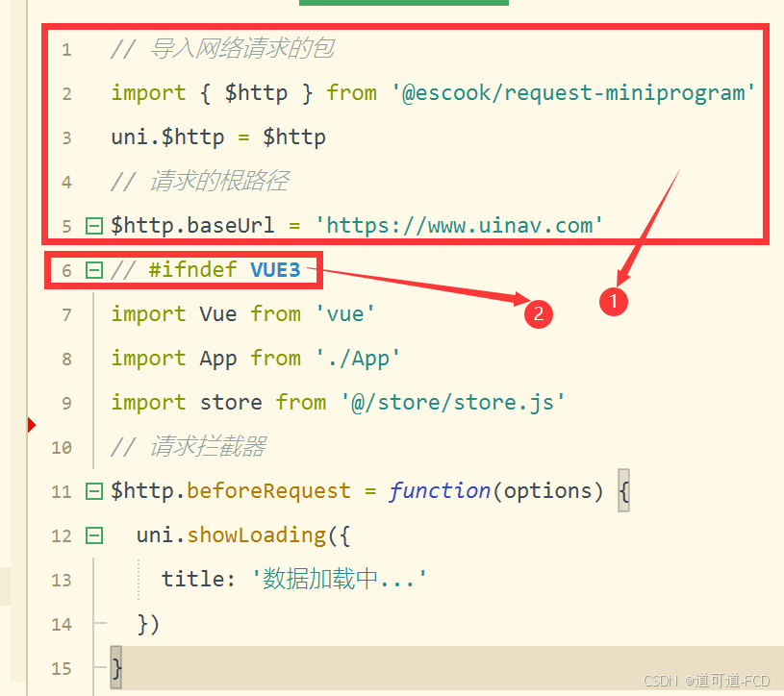The image size is (784, 696).
Task: Click the highlighted brace after function(options)
Action: pos(622,490)
